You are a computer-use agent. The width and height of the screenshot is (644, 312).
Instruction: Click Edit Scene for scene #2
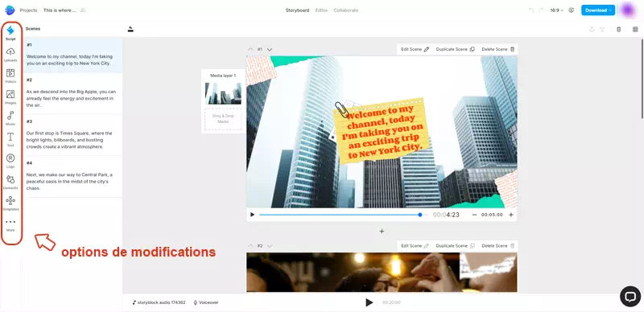tap(415, 246)
